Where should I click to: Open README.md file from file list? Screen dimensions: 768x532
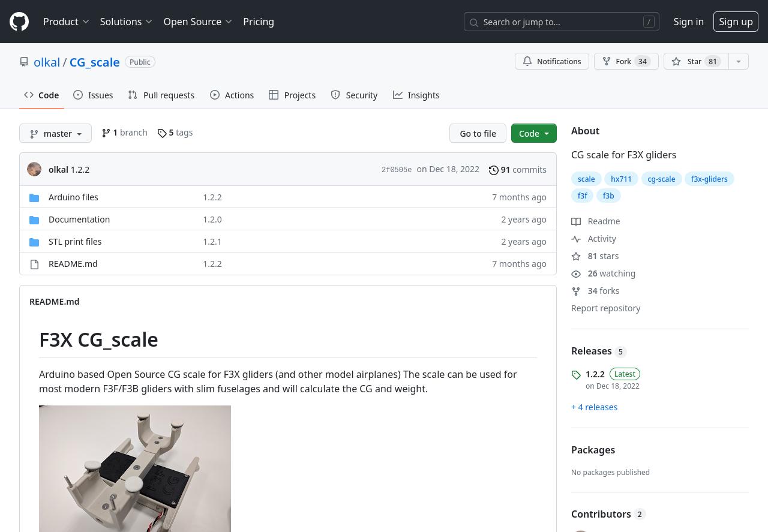73,264
